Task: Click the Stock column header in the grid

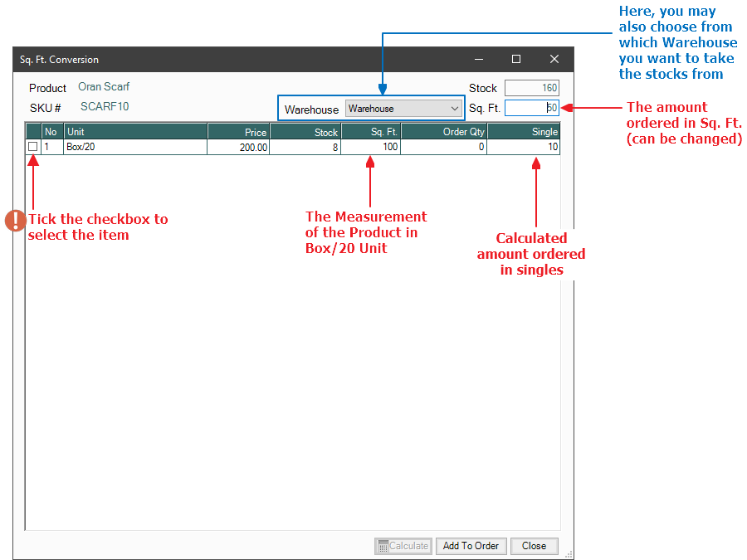Action: [305, 132]
